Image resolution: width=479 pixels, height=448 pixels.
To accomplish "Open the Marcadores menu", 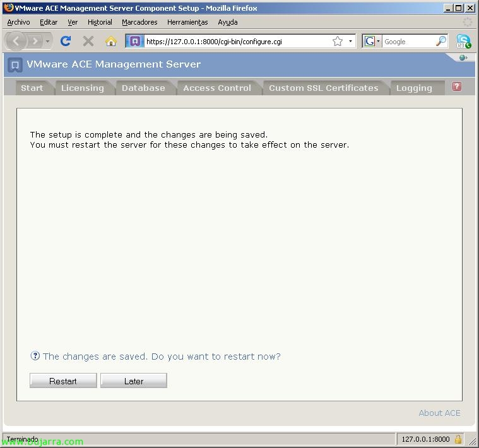I will coord(139,22).
